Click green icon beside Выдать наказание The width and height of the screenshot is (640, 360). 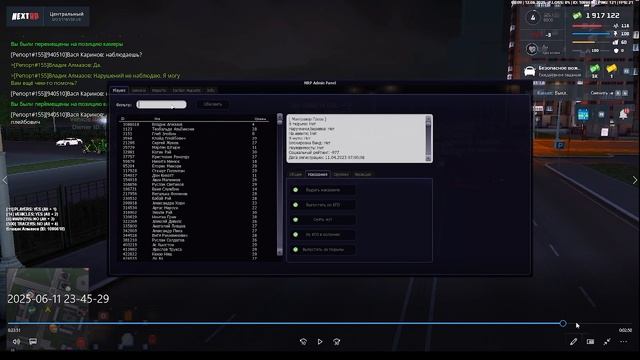296,190
